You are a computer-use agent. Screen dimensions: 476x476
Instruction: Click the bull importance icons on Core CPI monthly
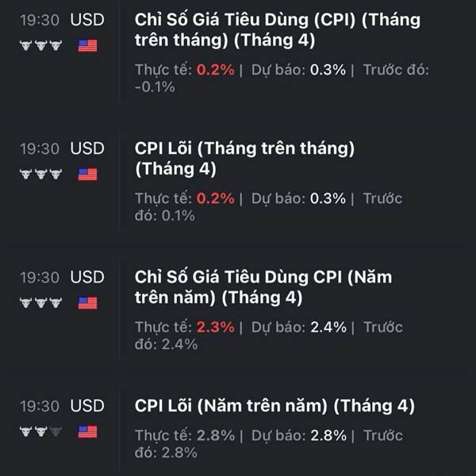click(41, 174)
